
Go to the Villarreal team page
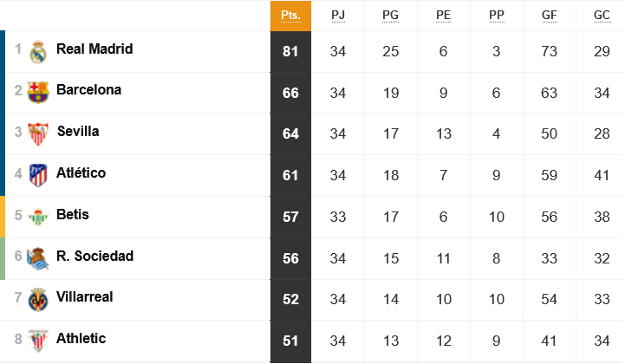pyautogui.click(x=84, y=297)
